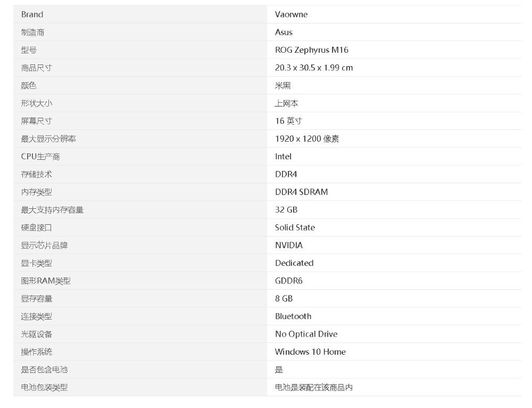
Task: Click the Bluetooth connection type value
Action: tap(293, 316)
